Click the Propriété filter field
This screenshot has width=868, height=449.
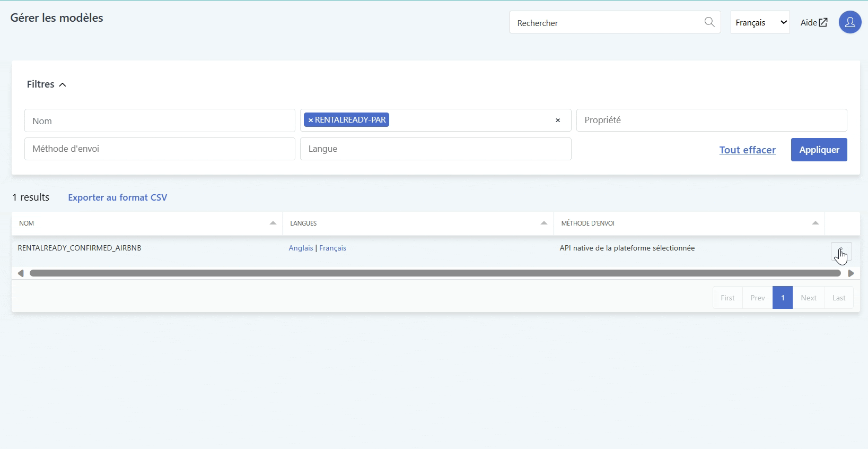pyautogui.click(x=712, y=120)
